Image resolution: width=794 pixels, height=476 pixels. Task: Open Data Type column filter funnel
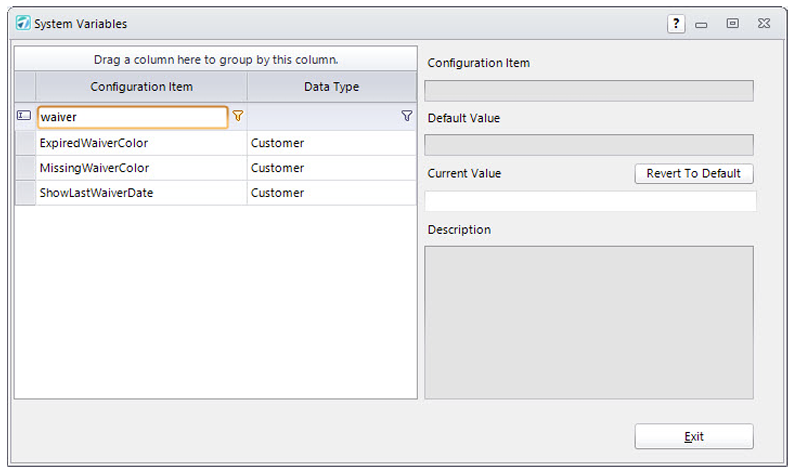point(407,116)
